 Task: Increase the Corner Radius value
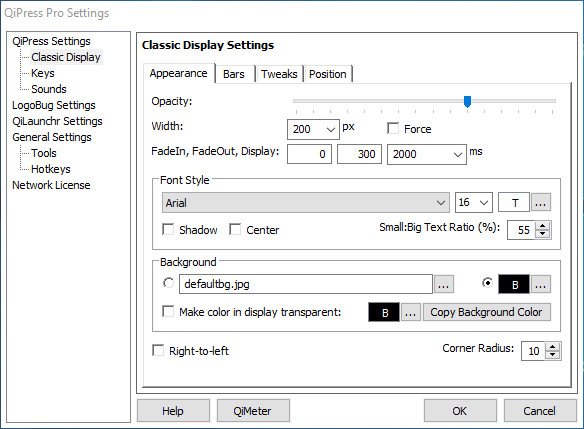tap(553, 347)
